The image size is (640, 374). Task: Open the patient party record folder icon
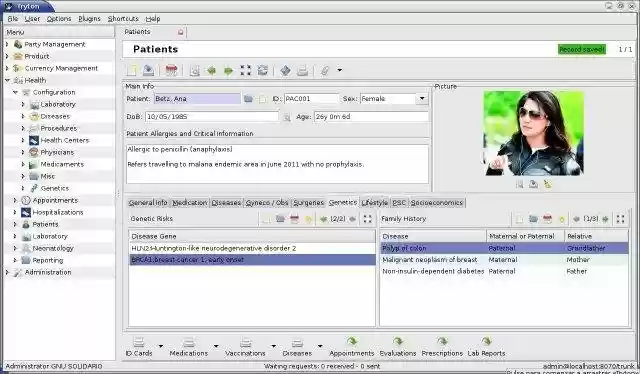pyautogui.click(x=248, y=99)
